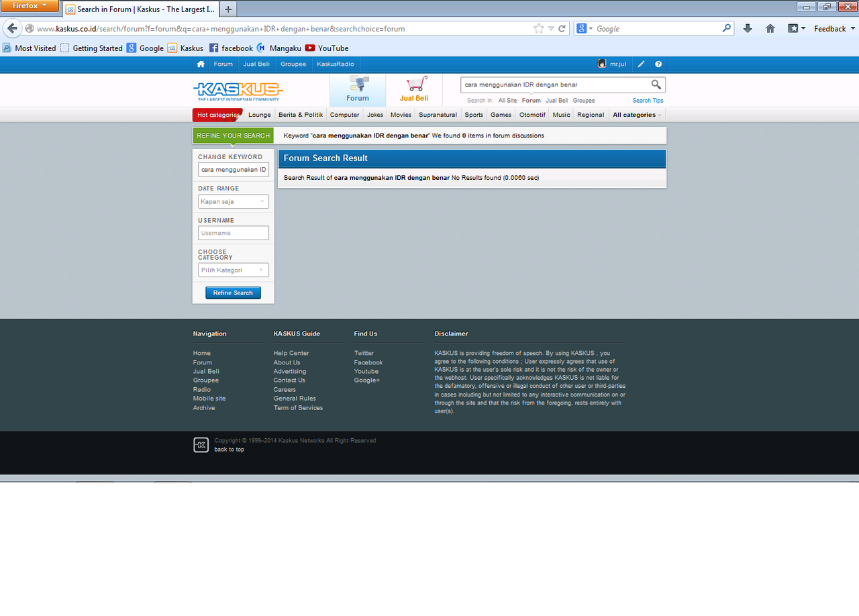
Task: Click the Username filter input field
Action: coord(234,233)
